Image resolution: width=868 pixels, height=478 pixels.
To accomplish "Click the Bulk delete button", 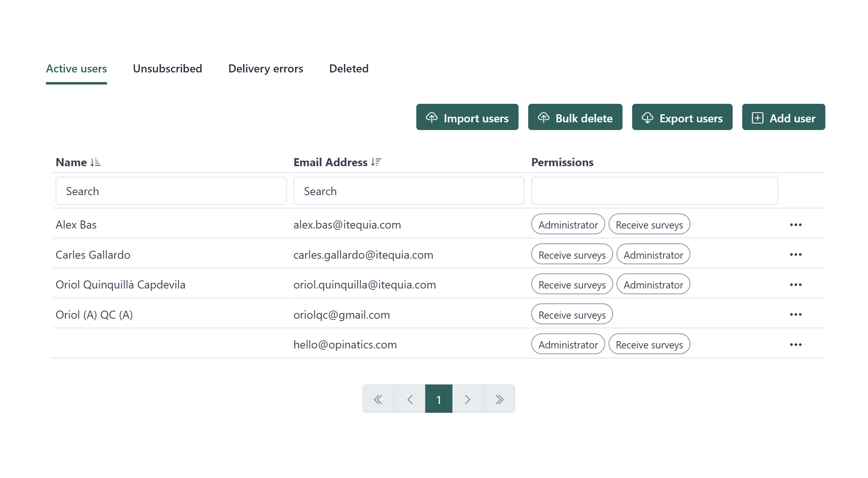I will pos(575,117).
